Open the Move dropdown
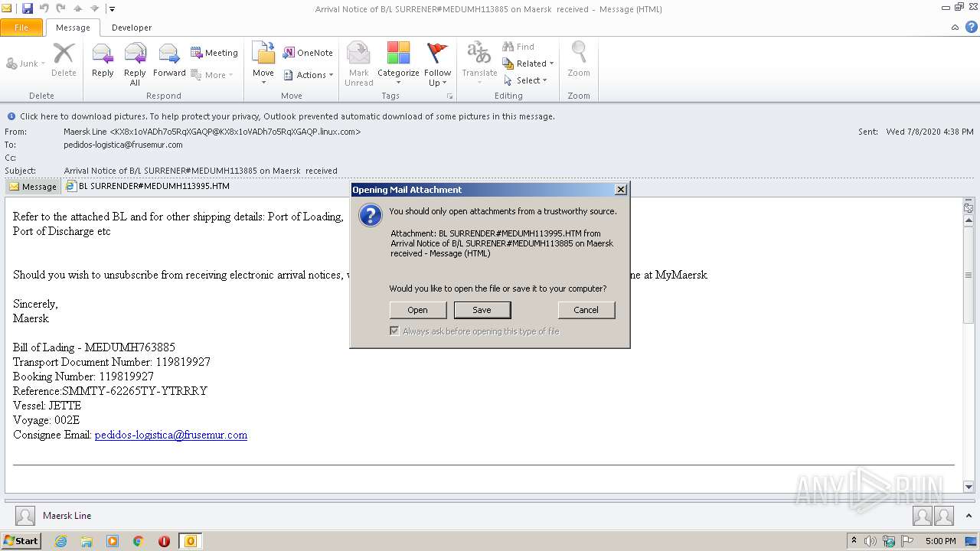This screenshot has height=551, width=980. 263,64
